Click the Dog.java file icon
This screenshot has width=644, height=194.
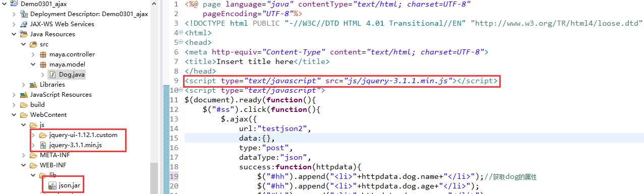[x=53, y=74]
